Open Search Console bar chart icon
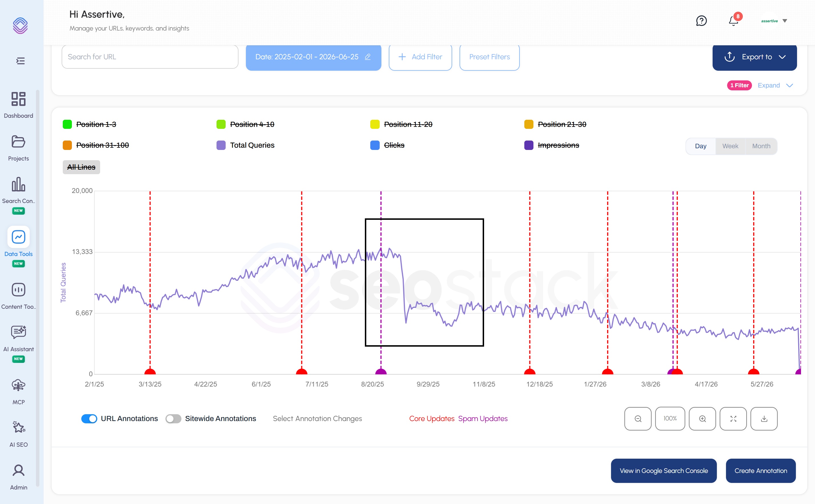This screenshot has width=815, height=504. pyautogui.click(x=18, y=184)
